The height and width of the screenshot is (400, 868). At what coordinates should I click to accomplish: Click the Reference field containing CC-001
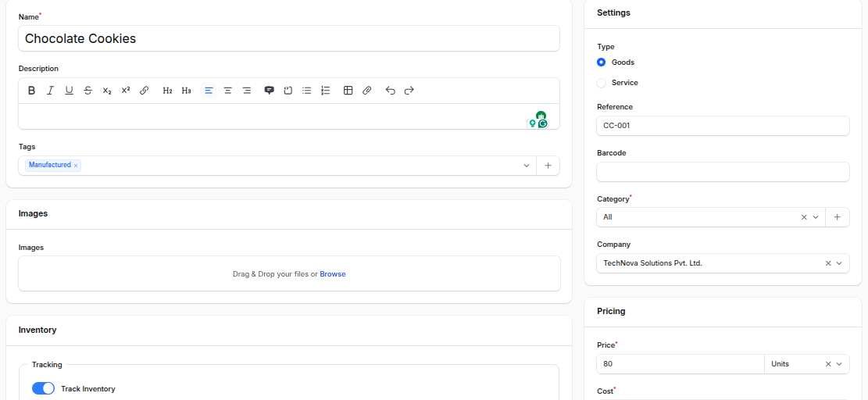723,126
